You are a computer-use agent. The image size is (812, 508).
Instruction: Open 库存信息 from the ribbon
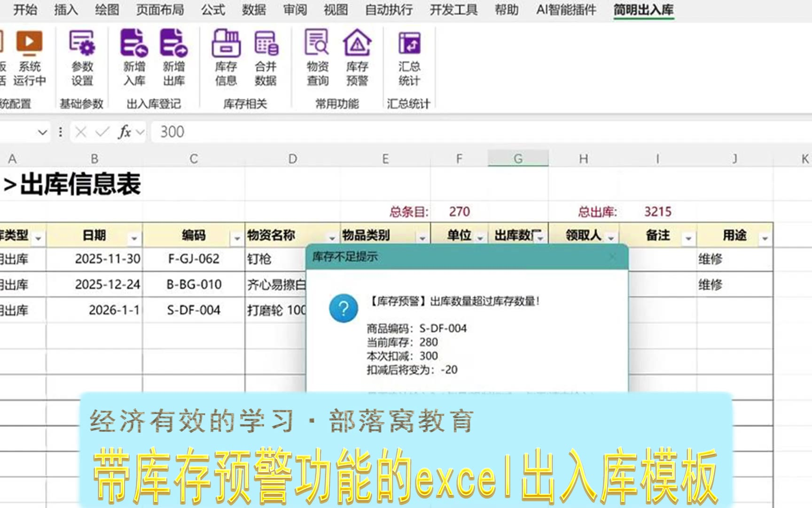[x=226, y=57]
